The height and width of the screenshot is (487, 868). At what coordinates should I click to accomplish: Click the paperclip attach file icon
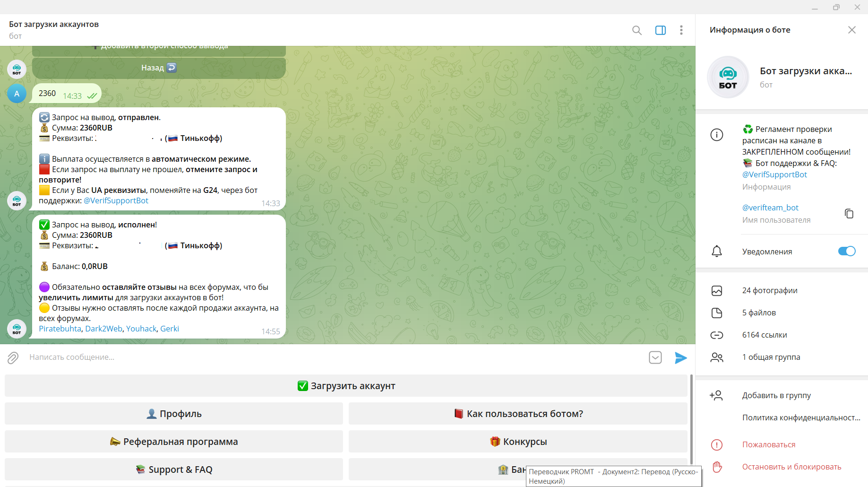(13, 357)
